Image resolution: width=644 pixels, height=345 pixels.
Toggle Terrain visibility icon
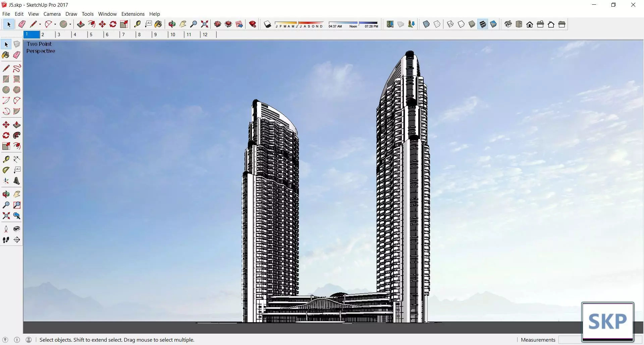coord(401,24)
